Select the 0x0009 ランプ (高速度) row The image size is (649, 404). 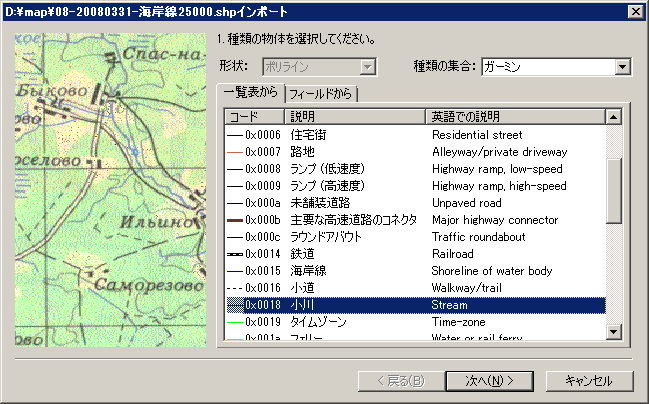click(416, 186)
